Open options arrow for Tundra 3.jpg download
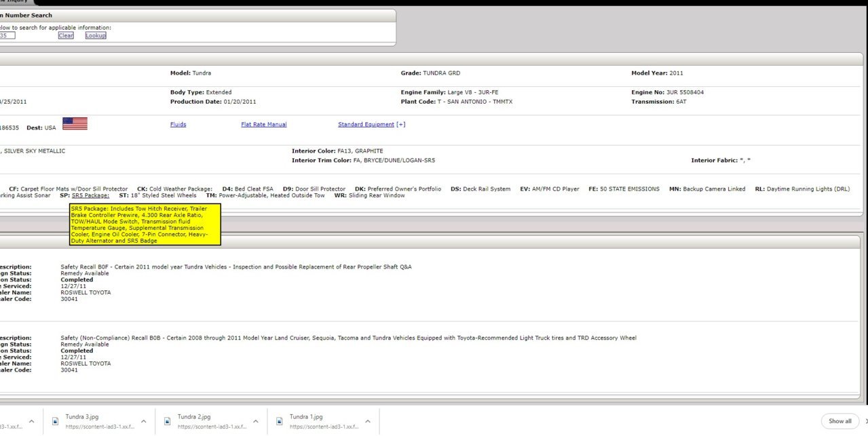Image resolution: width=868 pixels, height=436 pixels. pyautogui.click(x=143, y=421)
